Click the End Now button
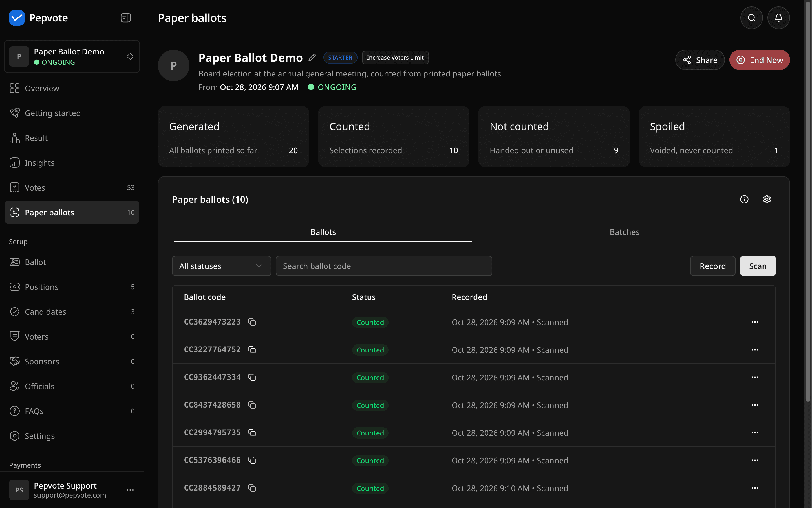The image size is (812, 508). pyautogui.click(x=759, y=60)
